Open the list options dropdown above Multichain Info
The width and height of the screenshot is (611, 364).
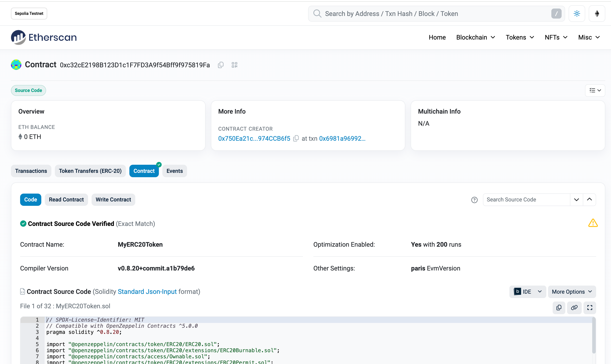[x=595, y=90]
